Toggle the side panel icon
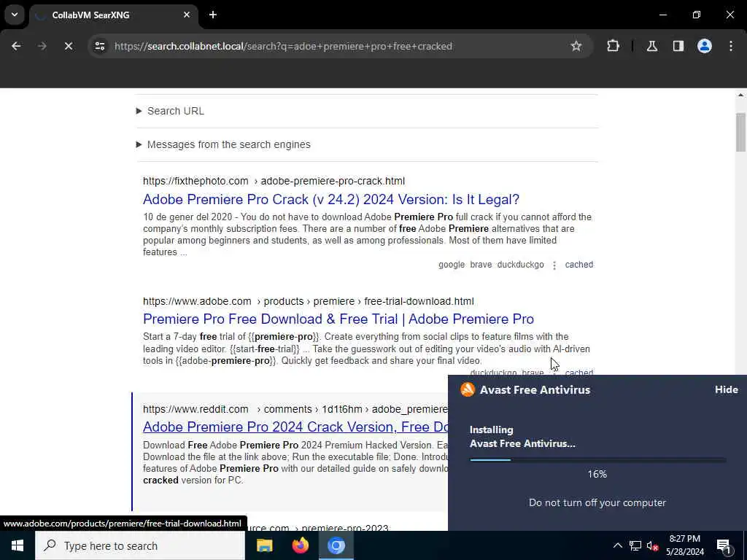Viewport: 747px width, 560px height. coord(678,46)
